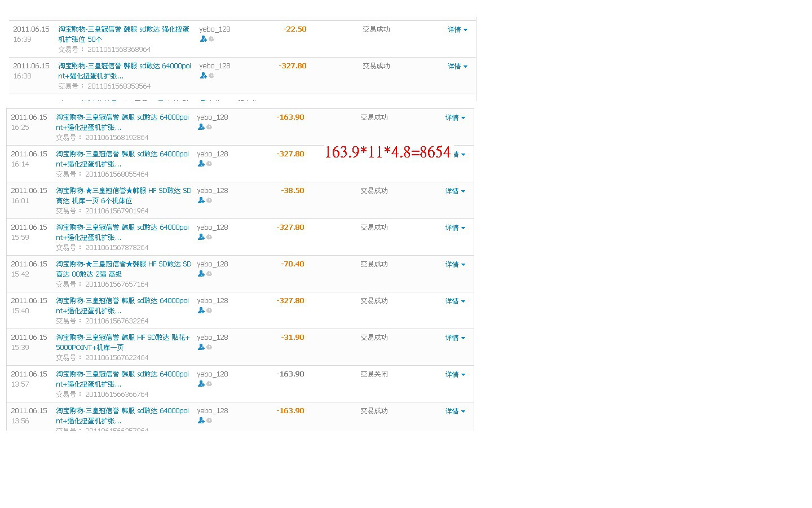Click transaction number 2011061568055464
Screen dimensions: 812x508
117,174
